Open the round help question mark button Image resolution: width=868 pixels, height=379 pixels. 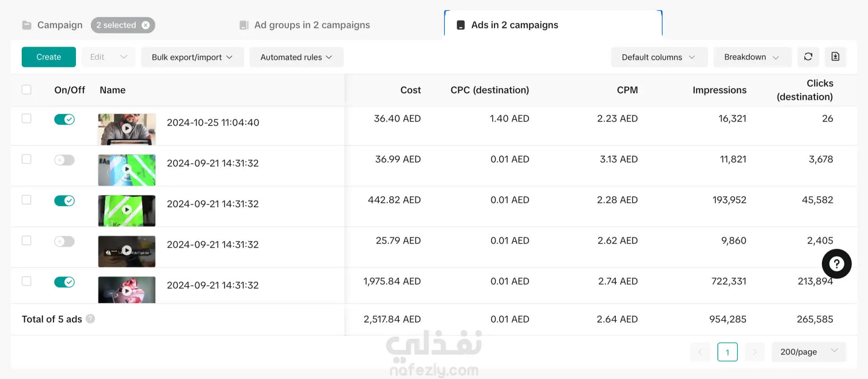[836, 264]
